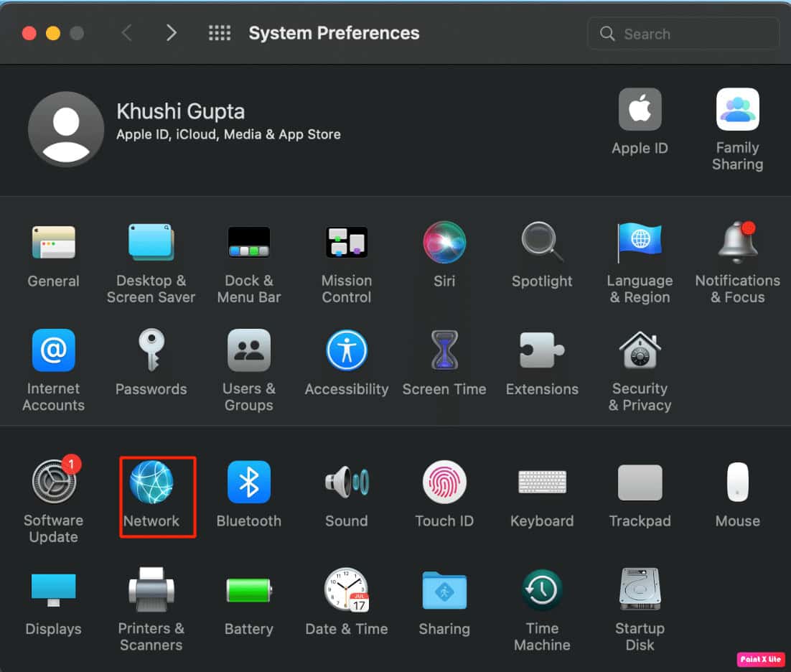Open the Sharing preferences pane
This screenshot has height=672, width=791.
coord(444,590)
